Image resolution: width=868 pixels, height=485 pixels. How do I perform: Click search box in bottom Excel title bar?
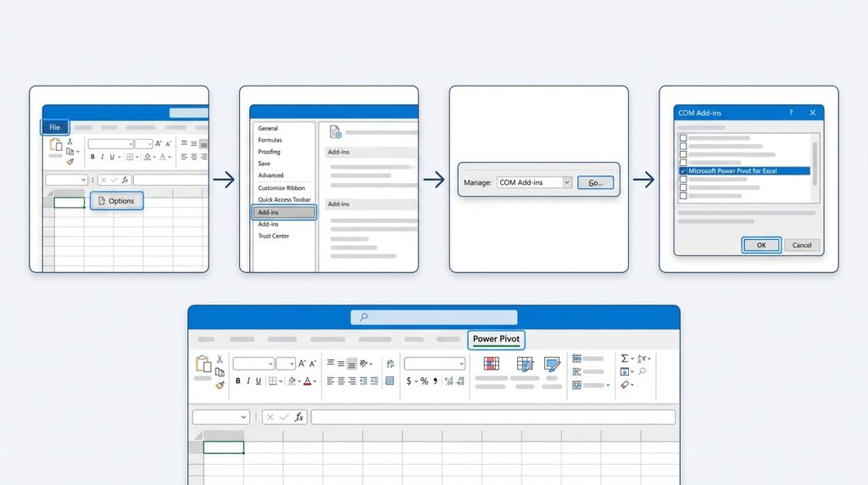(x=434, y=317)
